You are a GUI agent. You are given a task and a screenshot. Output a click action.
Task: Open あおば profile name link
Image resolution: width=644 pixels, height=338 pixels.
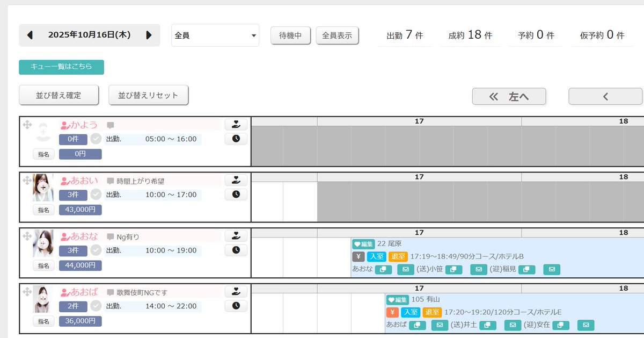79,293
